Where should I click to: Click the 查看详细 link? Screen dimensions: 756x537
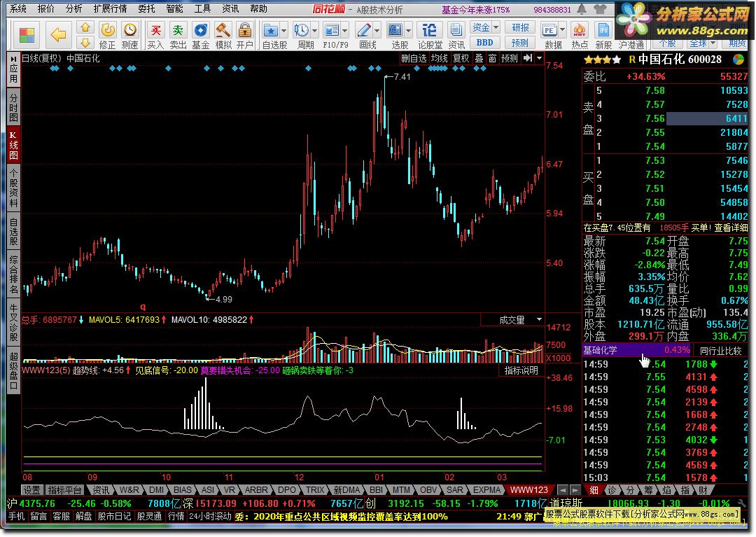click(x=731, y=228)
